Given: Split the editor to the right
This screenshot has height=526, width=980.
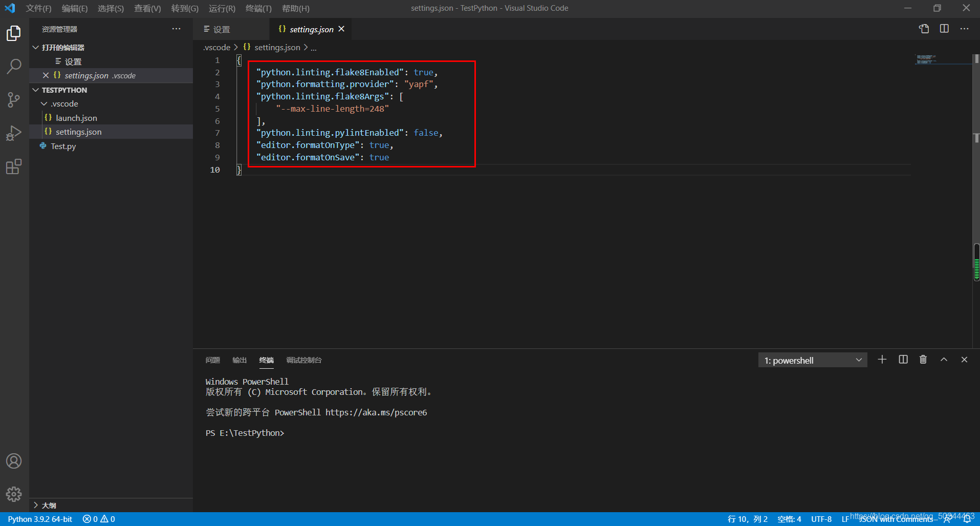Looking at the screenshot, I should click(x=944, y=29).
